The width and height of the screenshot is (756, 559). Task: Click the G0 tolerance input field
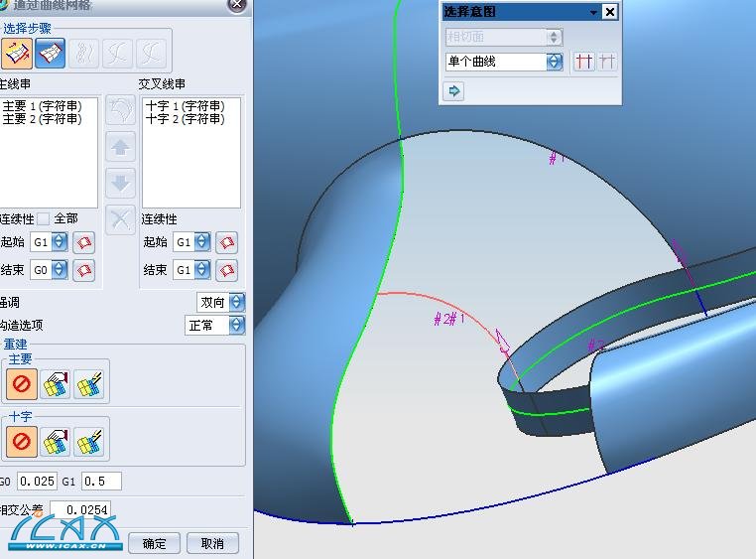coord(36,482)
